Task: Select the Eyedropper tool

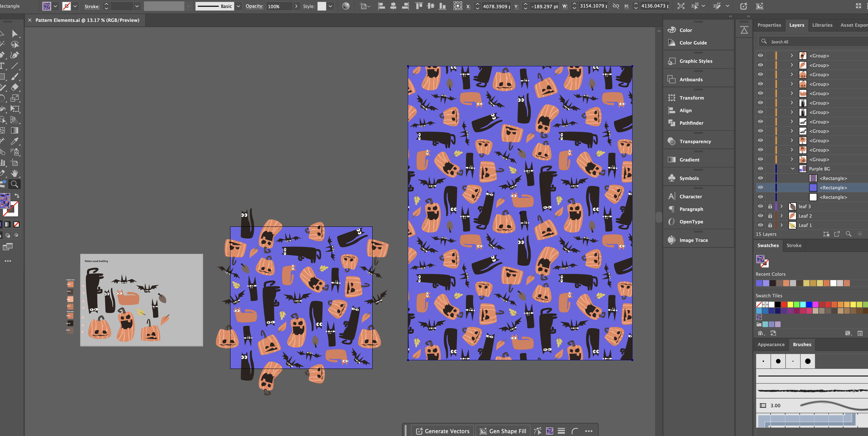Action: [15, 141]
